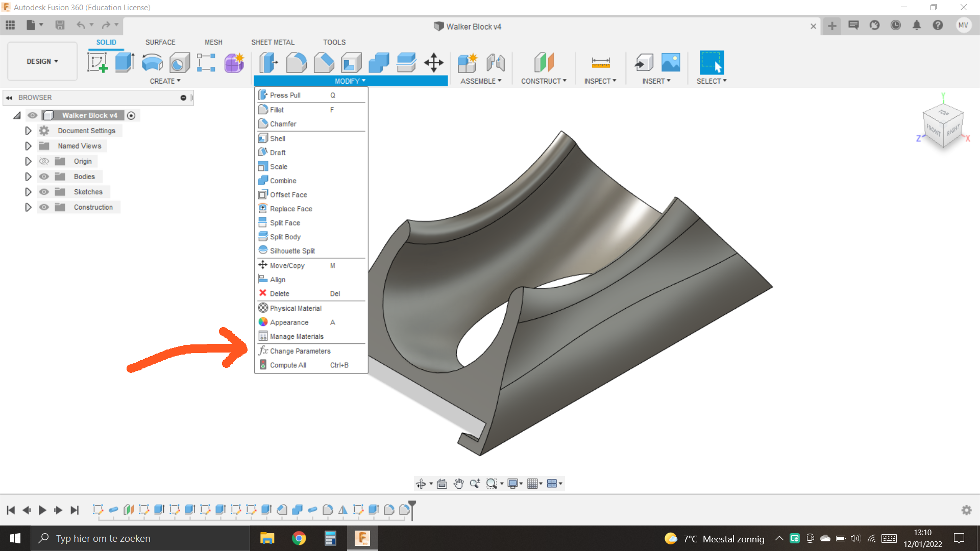Expand the Construction folder node
980x551 pixels.
point(28,207)
